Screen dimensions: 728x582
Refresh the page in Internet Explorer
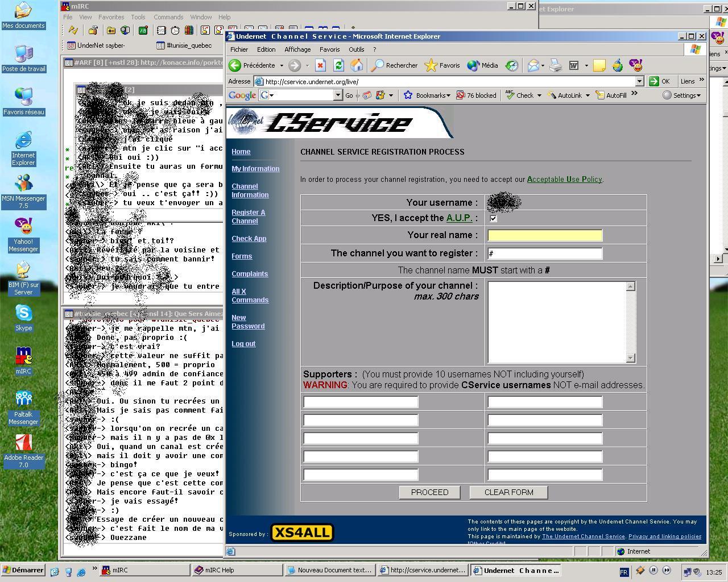click(338, 65)
